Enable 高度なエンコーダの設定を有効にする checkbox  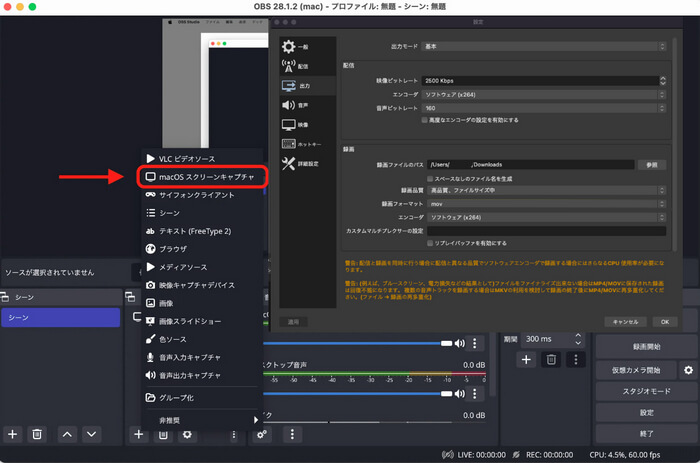click(425, 120)
